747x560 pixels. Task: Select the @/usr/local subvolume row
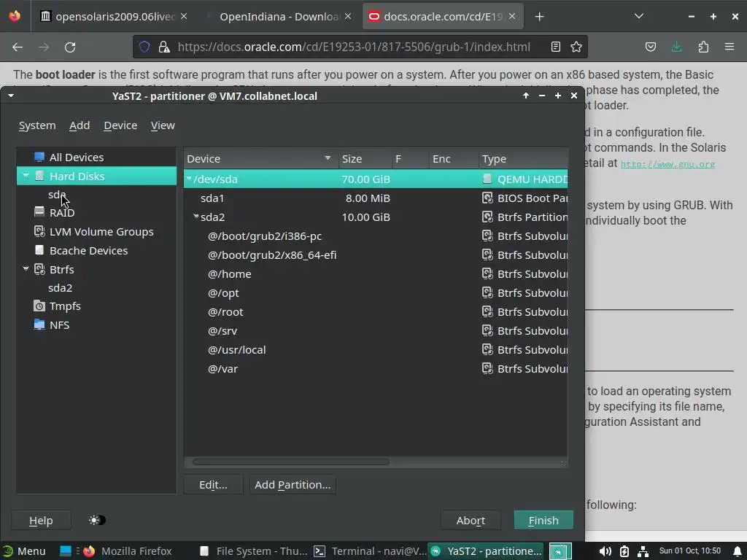tap(376, 350)
